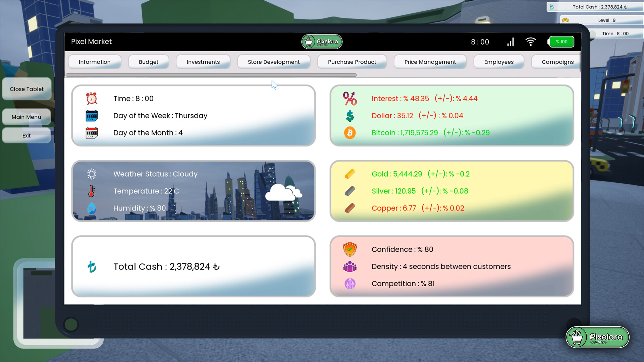Switch to the Price Management tab

click(x=430, y=62)
